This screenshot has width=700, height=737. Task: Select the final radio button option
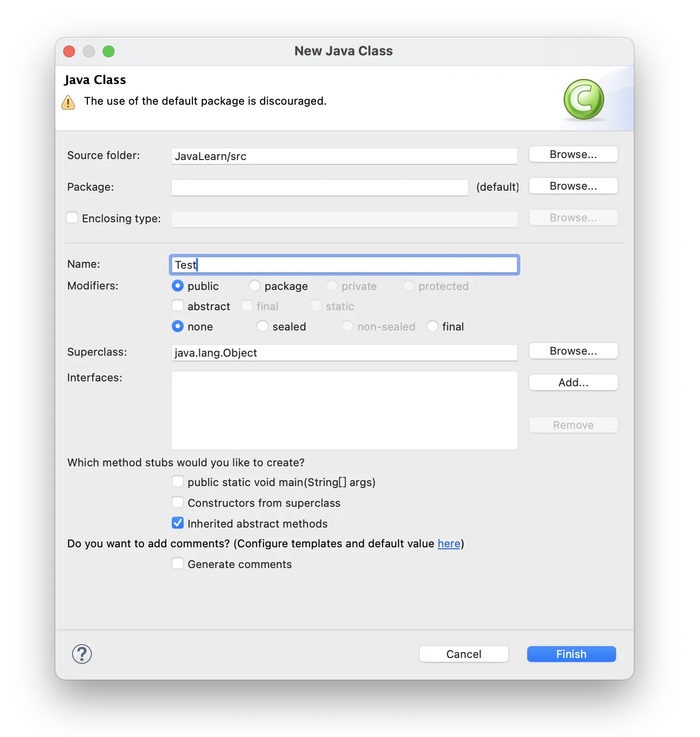click(432, 327)
